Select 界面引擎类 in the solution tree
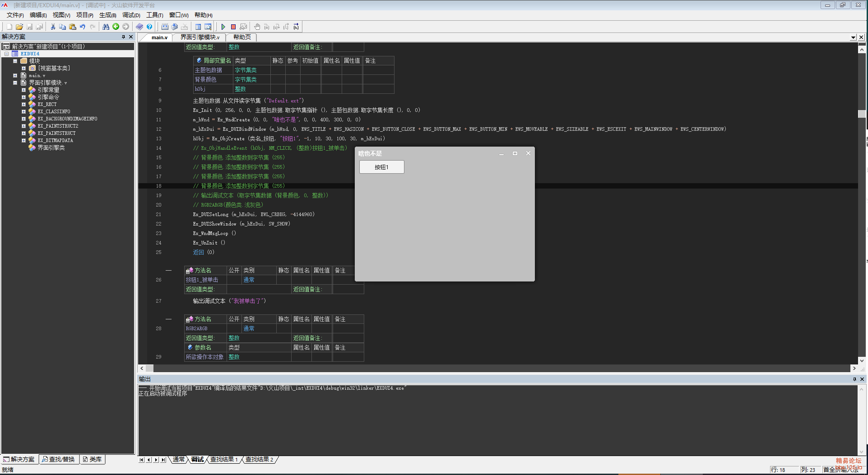The height and width of the screenshot is (475, 868). pos(51,148)
